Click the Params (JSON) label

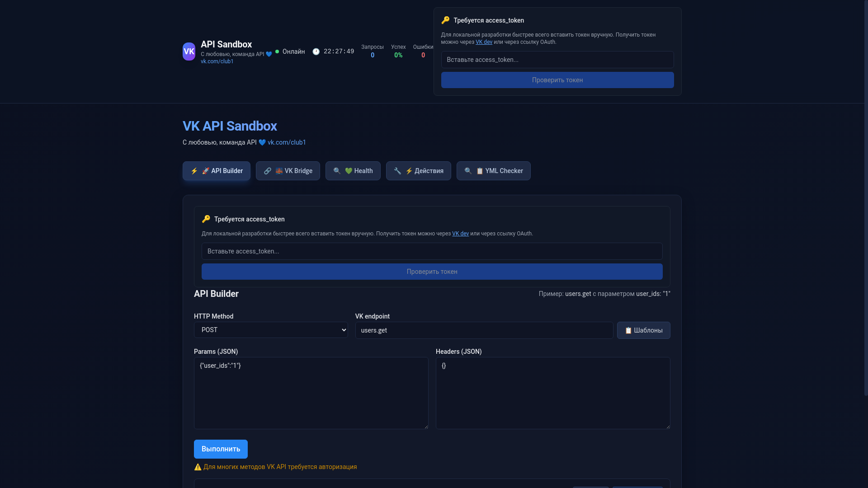click(216, 352)
